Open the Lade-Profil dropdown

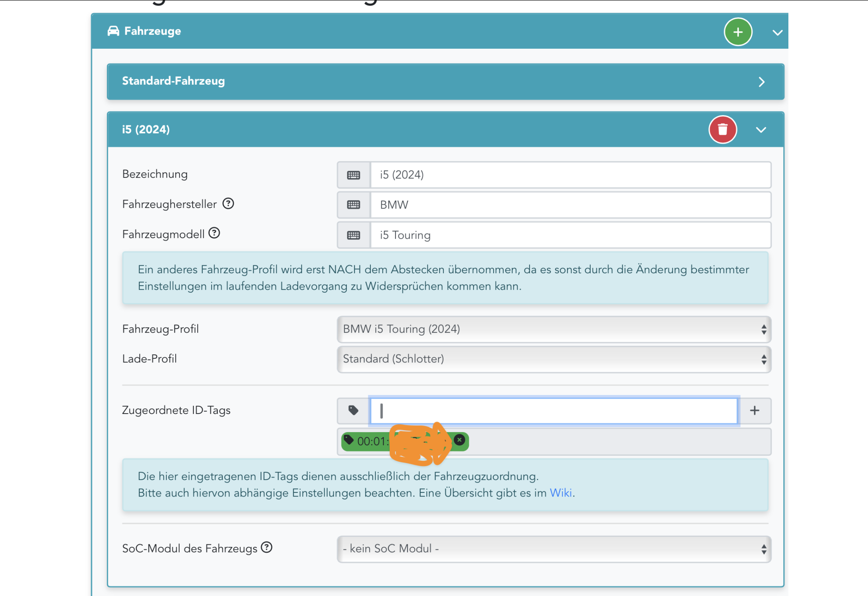click(x=554, y=359)
